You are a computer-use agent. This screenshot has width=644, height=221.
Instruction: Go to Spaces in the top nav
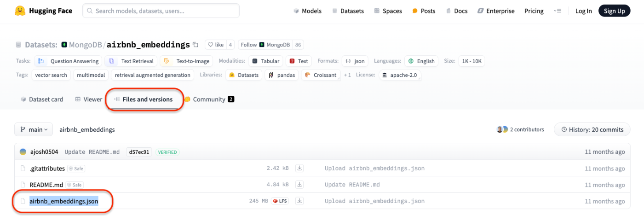388,11
